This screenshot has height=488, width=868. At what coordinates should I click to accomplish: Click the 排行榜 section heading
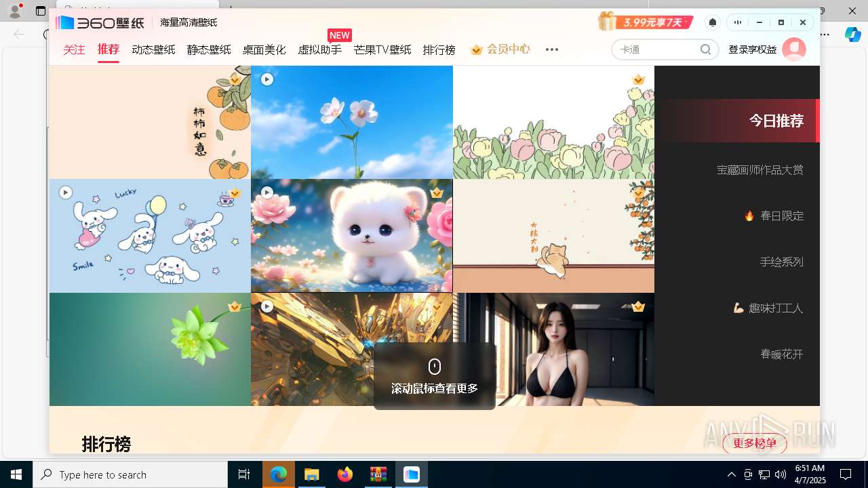click(106, 444)
